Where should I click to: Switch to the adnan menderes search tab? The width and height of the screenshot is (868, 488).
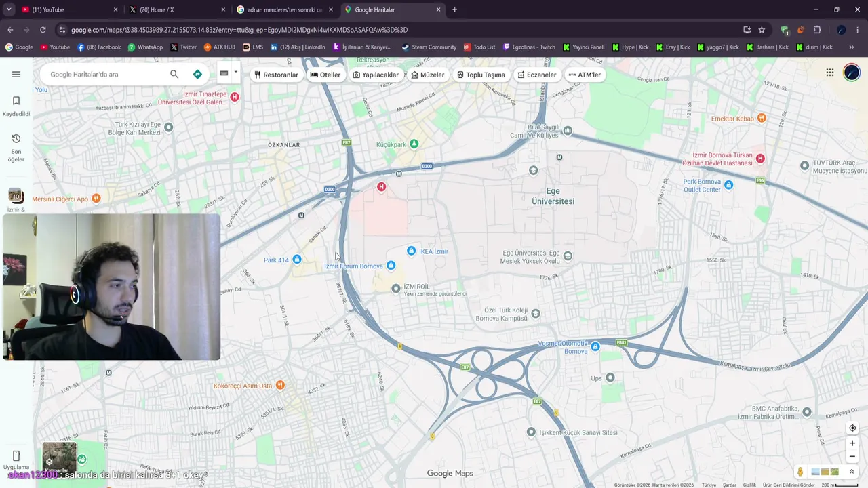click(x=283, y=9)
